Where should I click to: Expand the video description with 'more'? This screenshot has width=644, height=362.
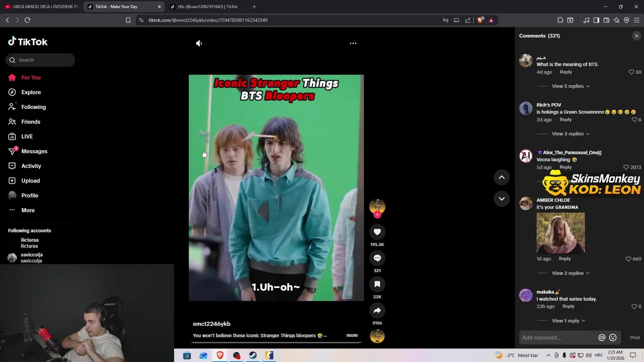coord(352,335)
